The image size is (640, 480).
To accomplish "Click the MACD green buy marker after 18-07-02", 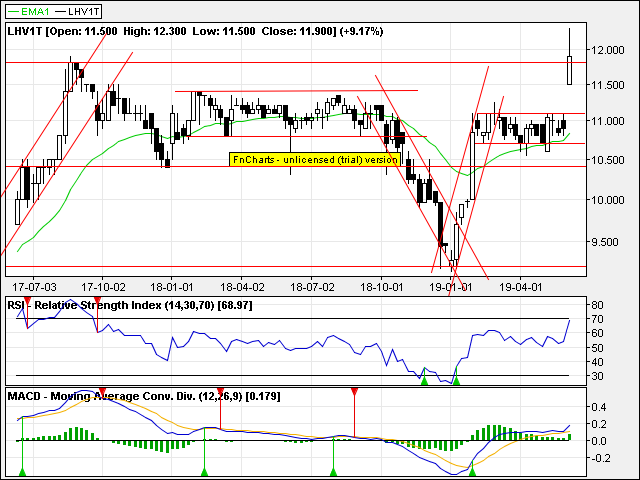I will [333, 472].
